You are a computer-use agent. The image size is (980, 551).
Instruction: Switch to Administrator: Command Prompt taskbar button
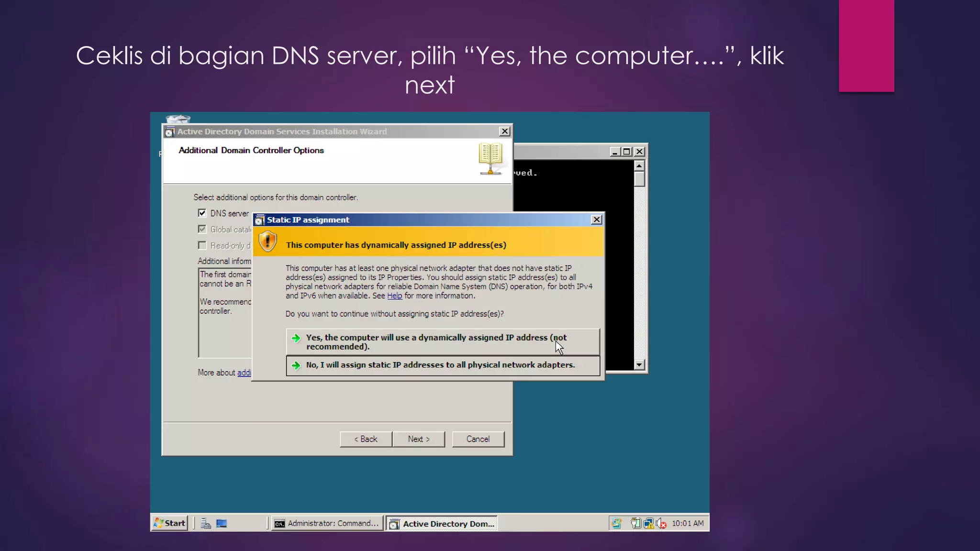point(328,523)
